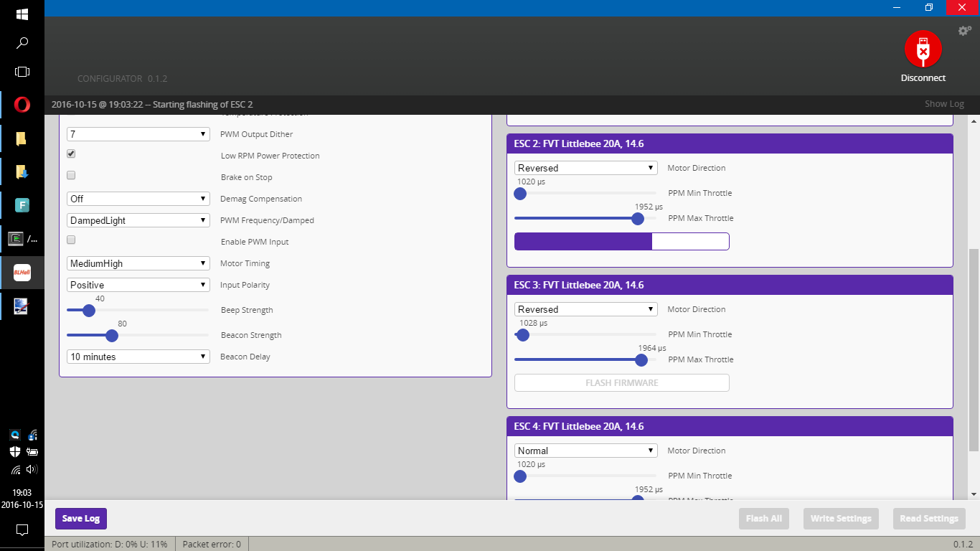Enable the Brake on Stop checkbox
980x551 pixels.
click(x=71, y=176)
